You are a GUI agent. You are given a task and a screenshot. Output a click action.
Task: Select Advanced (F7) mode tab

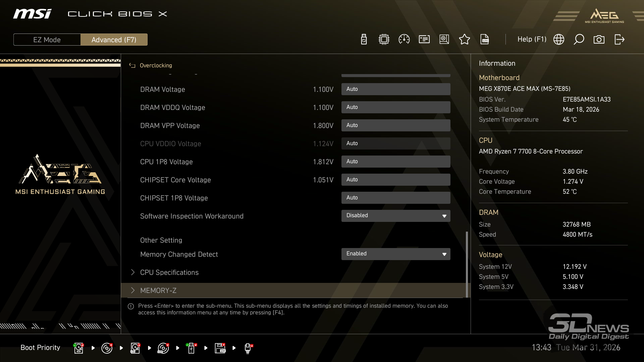(x=114, y=40)
